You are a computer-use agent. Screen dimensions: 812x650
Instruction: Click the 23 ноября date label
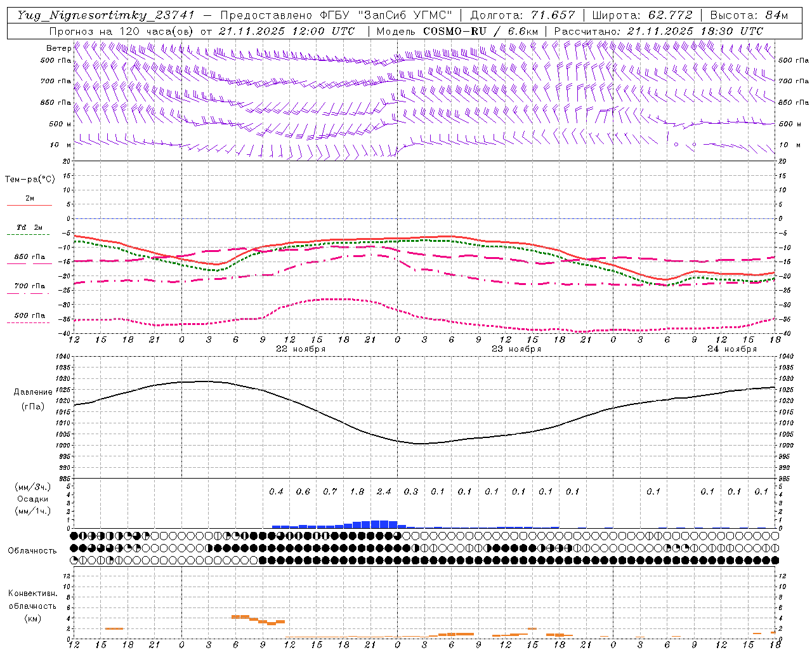(516, 349)
